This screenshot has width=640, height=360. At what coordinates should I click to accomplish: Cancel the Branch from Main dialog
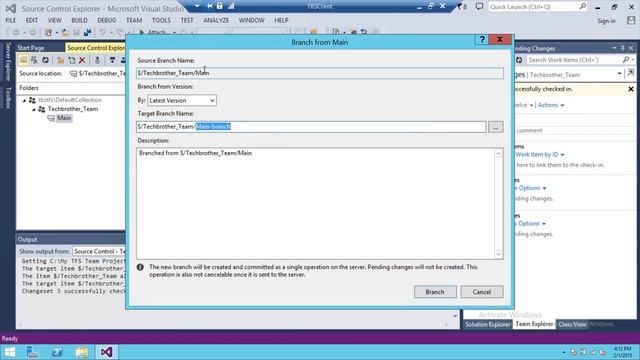pyautogui.click(x=482, y=292)
